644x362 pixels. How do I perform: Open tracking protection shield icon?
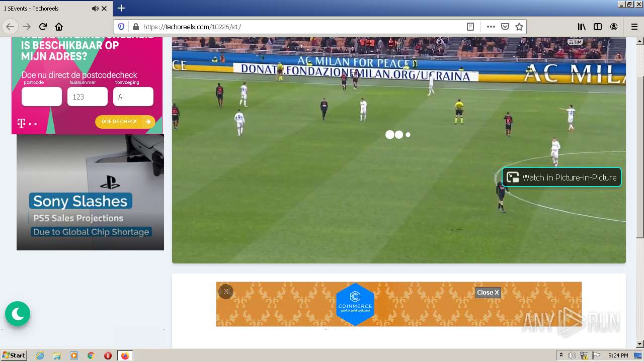point(122,27)
